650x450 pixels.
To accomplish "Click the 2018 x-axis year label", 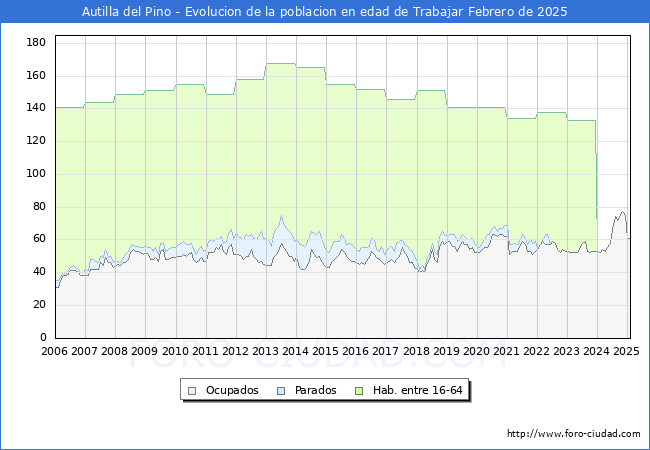I will pyautogui.click(x=416, y=351).
